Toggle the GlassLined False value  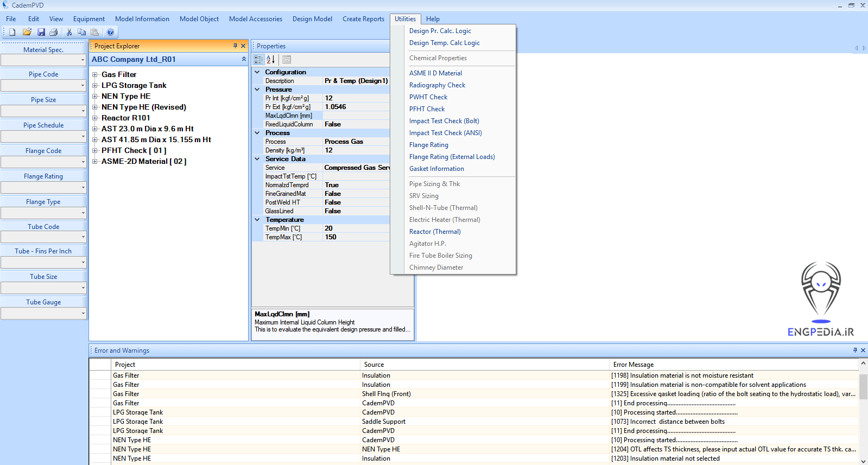coord(356,211)
